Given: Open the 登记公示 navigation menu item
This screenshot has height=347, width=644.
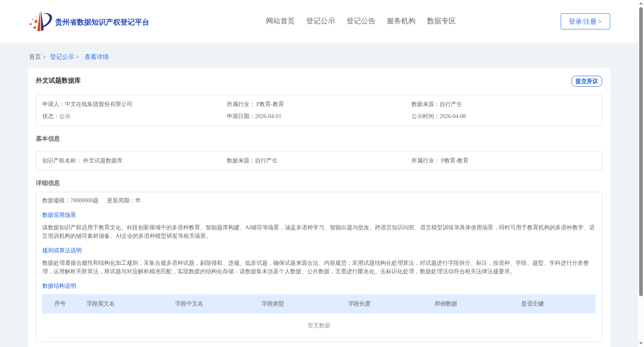Looking at the screenshot, I should (320, 21).
